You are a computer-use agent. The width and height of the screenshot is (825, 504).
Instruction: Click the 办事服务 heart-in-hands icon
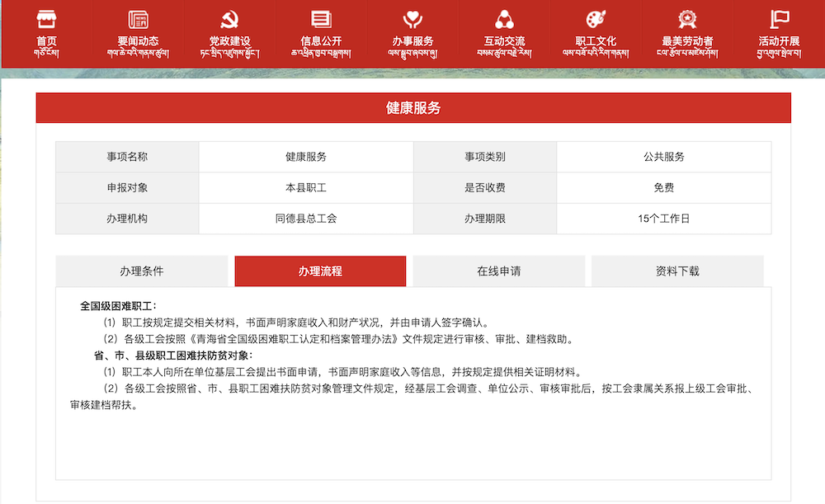coord(412,20)
